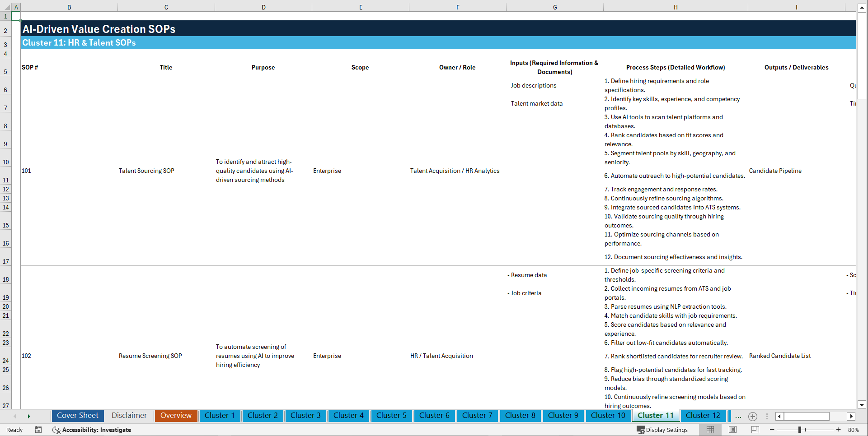Add a new worksheet with the plus icon
This screenshot has width=868, height=436.
(753, 416)
